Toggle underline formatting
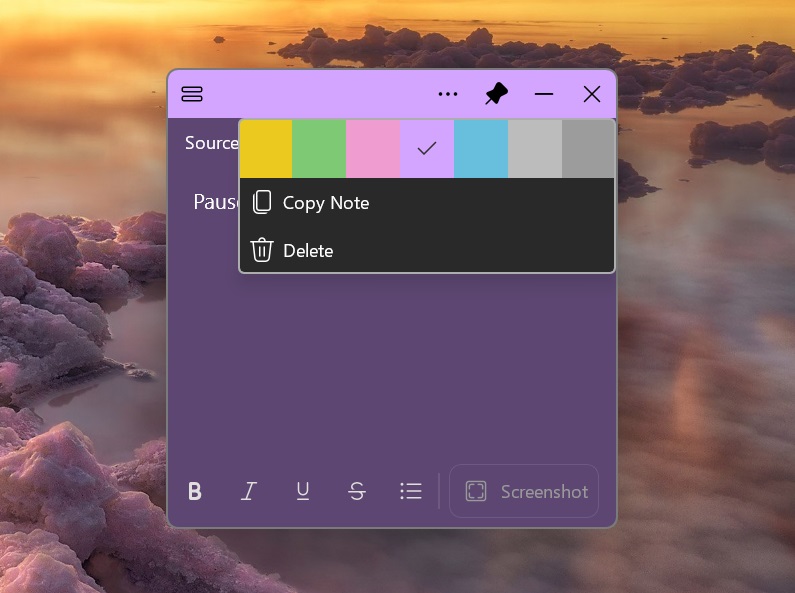 coord(303,491)
